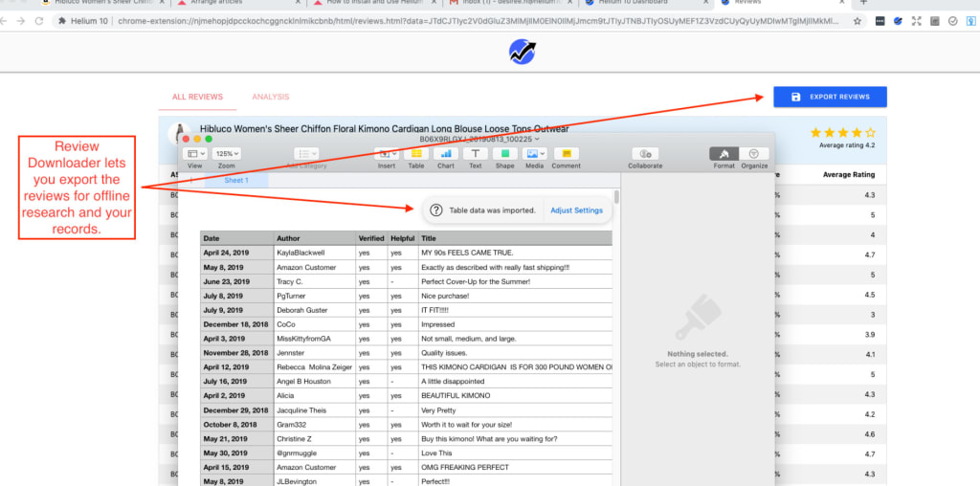Viewport: 980px width, 486px height.
Task: Bookmark the page with the star icon
Action: tap(857, 21)
